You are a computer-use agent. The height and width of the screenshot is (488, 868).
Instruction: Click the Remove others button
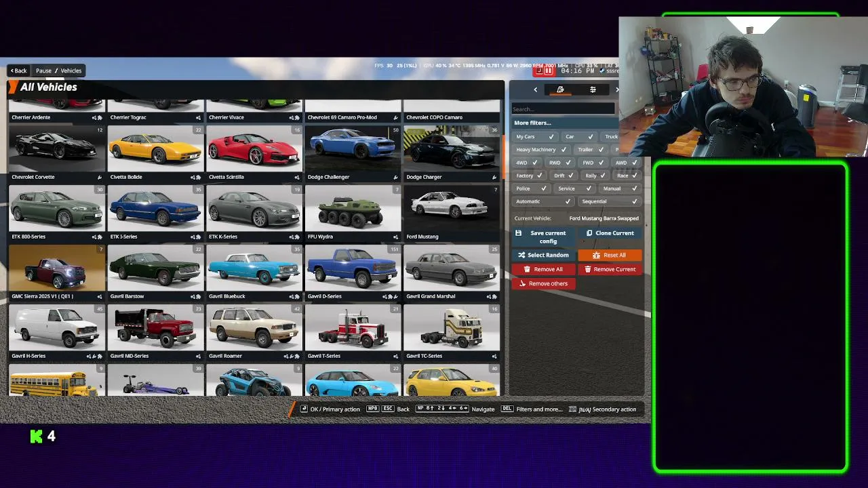[x=544, y=284]
